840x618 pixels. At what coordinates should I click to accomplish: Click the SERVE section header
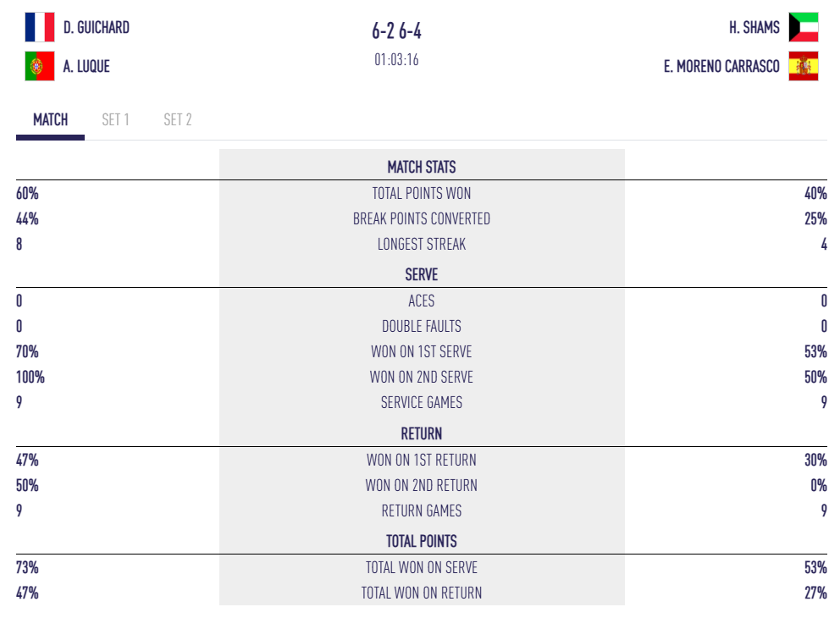pyautogui.click(x=422, y=274)
